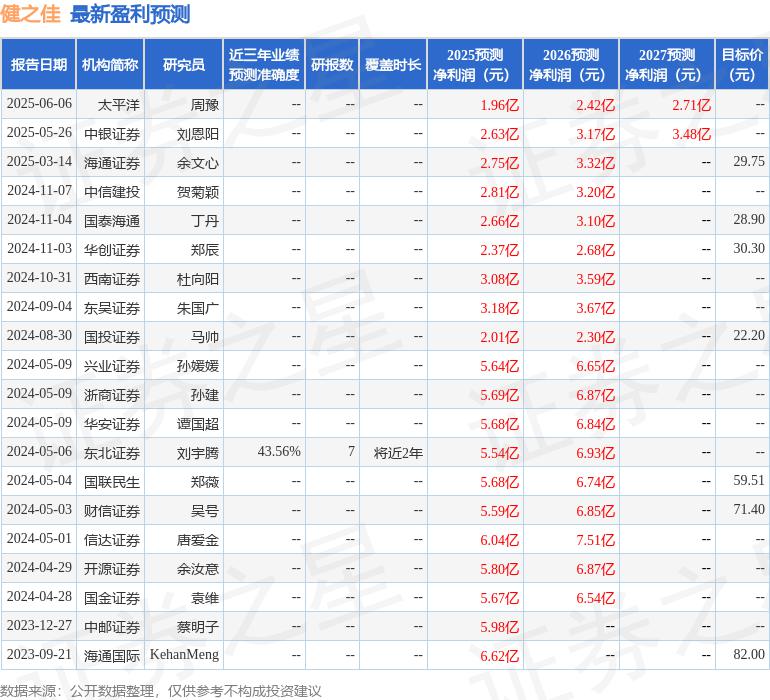The image size is (770, 700).
Task: Click analyst name KehanMeng
Action: (184, 654)
